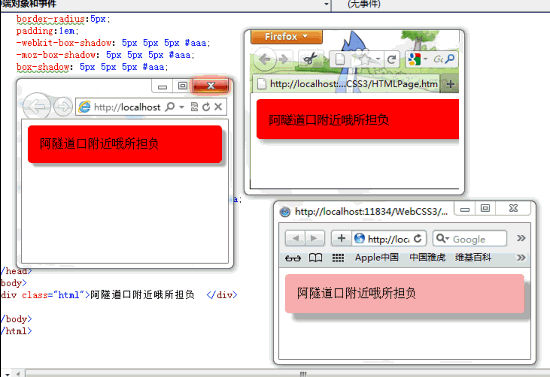The height and width of the screenshot is (377, 550).
Task: Open Safari bookmarks book icon
Action: tap(315, 258)
